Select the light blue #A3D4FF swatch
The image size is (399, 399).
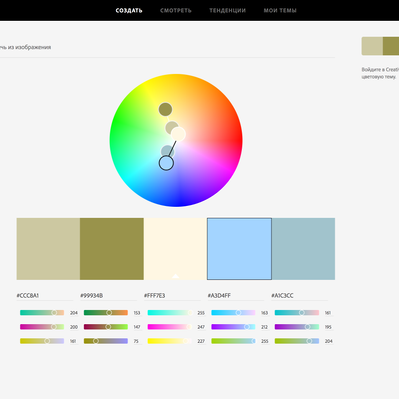[x=239, y=249]
